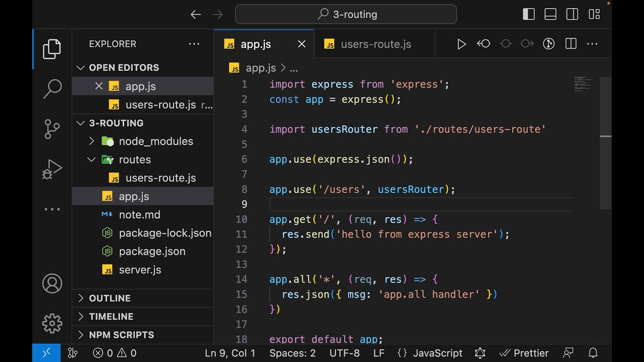Toggle secondary side bar visibility
Screen dimensions: 644x362
point(572,15)
